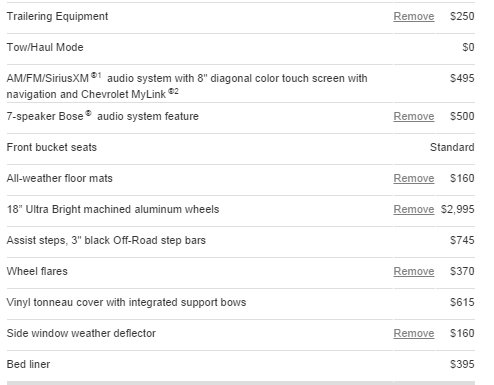Select the $495 audio system price
Viewport: 494px width, 385px height.
pos(462,78)
